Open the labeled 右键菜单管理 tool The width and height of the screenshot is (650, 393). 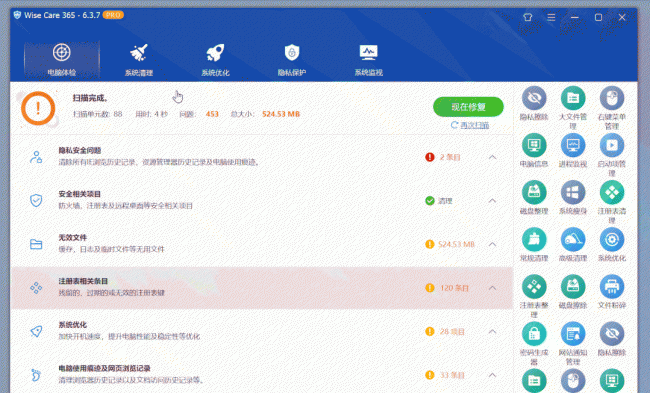coord(611,108)
